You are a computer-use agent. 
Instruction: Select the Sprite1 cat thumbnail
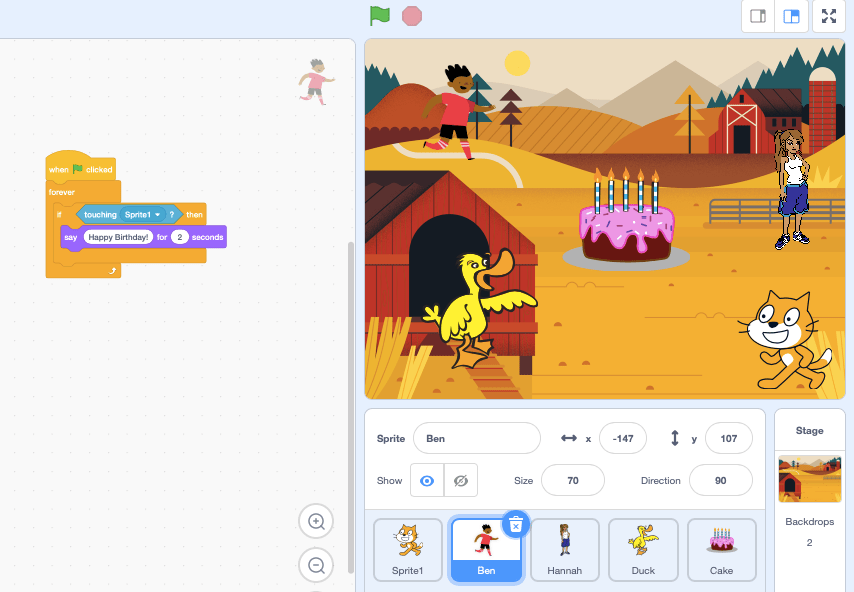[407, 549]
